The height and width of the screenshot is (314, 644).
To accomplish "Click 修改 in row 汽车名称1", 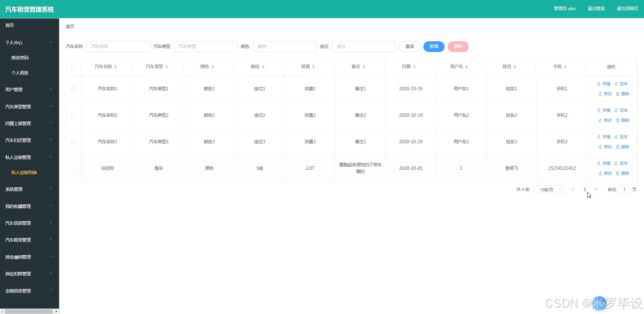I will pyautogui.click(x=605, y=94).
